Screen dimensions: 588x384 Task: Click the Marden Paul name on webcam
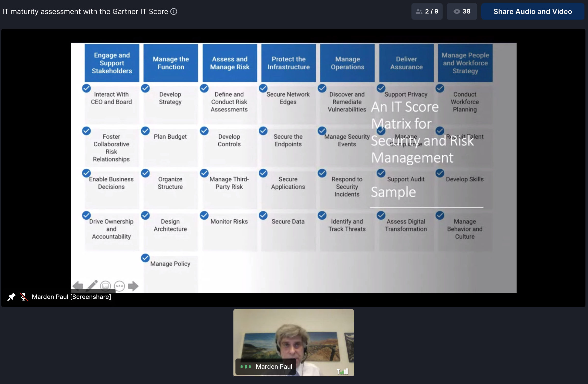[274, 367]
